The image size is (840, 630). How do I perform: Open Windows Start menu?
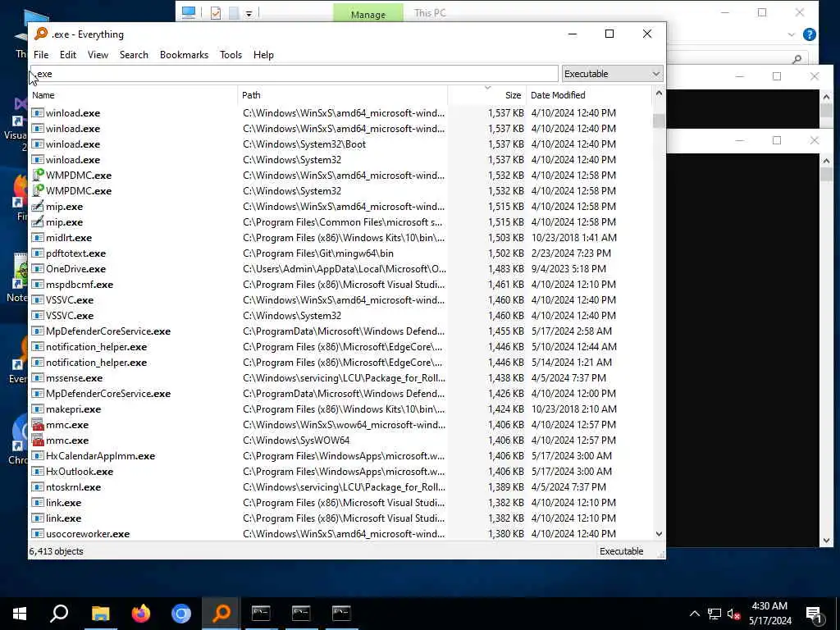pos(20,614)
